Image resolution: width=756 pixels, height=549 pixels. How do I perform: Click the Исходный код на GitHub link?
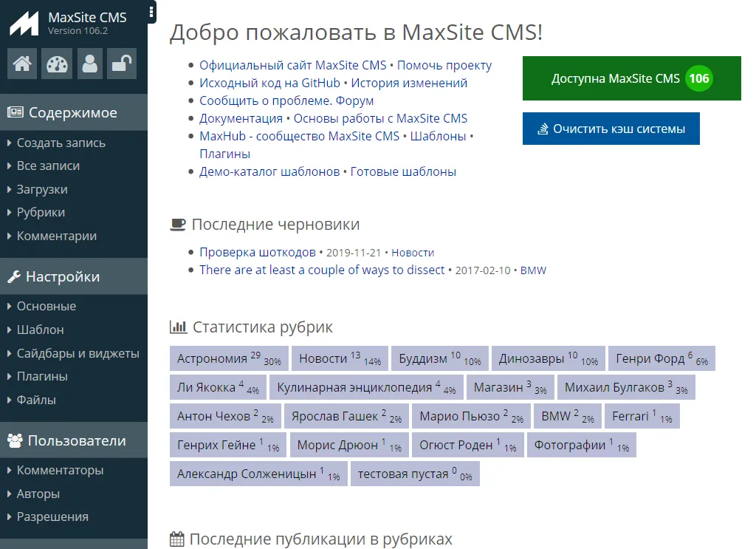click(x=269, y=83)
